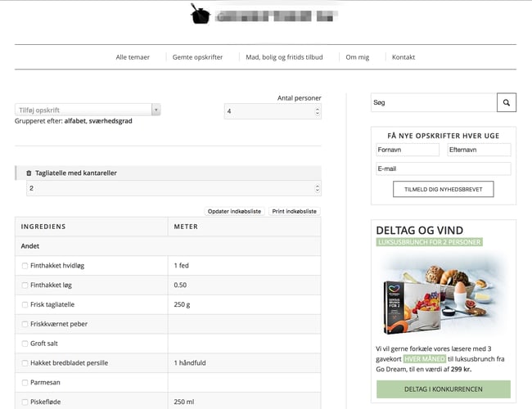Screen dimensions: 532x409
Task: Click the Tilføj opskrift dropdown arrow
Action: pyautogui.click(x=156, y=110)
